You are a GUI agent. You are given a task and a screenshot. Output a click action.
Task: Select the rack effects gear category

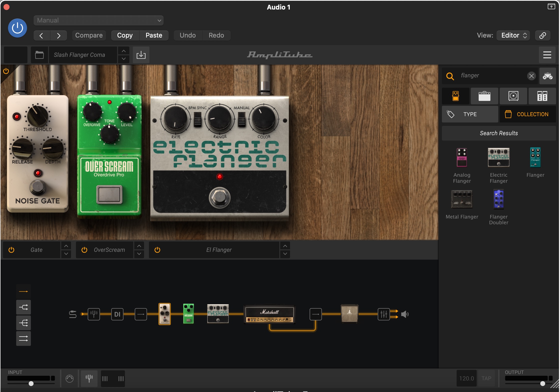click(x=542, y=96)
